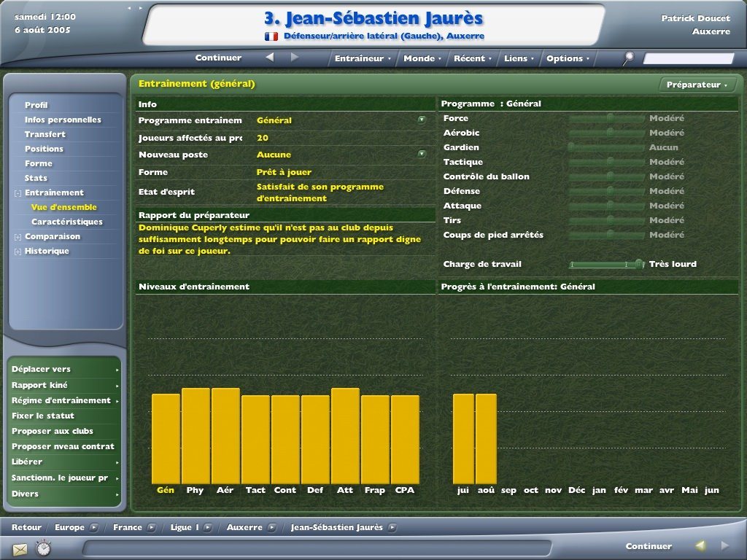Open the Préparateur dropdown
This screenshot has width=747, height=560.
697,85
